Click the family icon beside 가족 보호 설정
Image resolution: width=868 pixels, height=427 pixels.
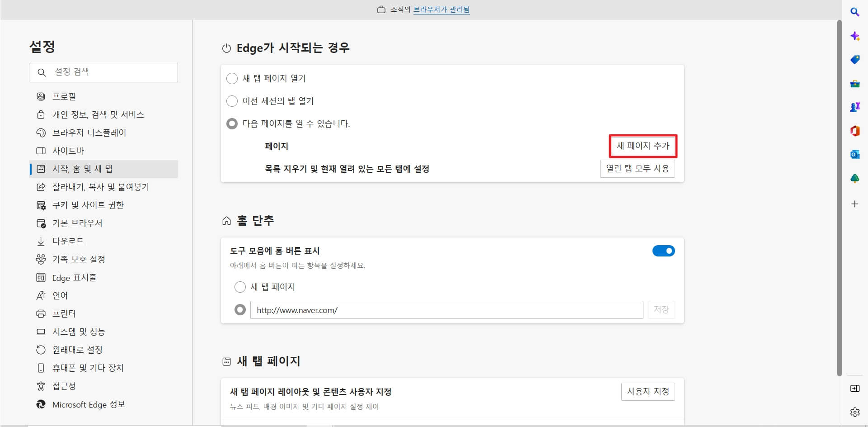41,259
